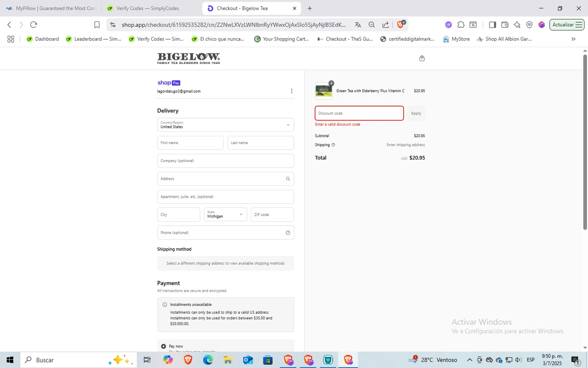Open browser extensions puzzle icon
588x368 pixels.
(461, 25)
